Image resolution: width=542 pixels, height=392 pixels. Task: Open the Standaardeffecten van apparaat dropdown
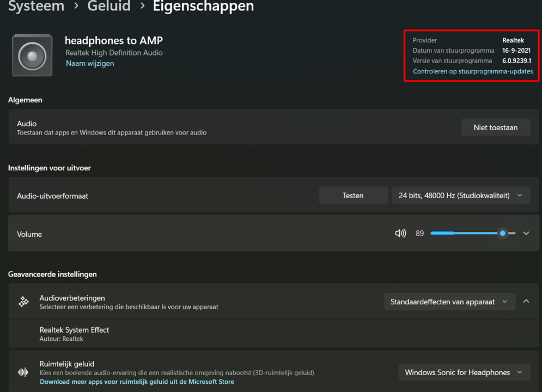click(x=449, y=301)
